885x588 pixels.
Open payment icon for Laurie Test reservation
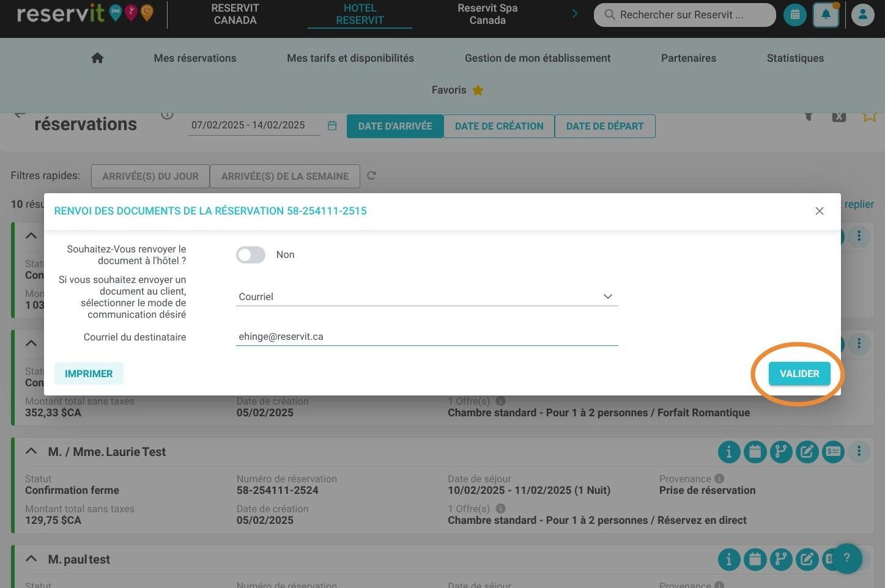pos(833,452)
